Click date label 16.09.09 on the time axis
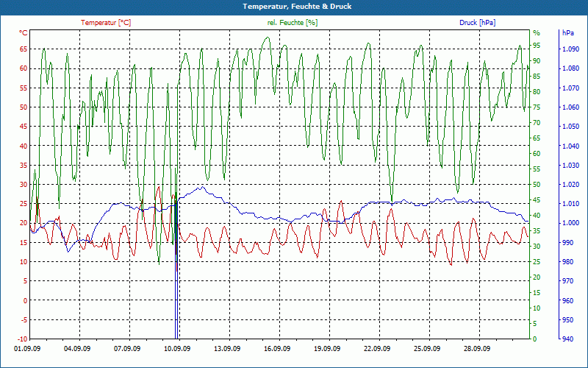Image resolution: width=588 pixels, height=368 pixels. 277,348
